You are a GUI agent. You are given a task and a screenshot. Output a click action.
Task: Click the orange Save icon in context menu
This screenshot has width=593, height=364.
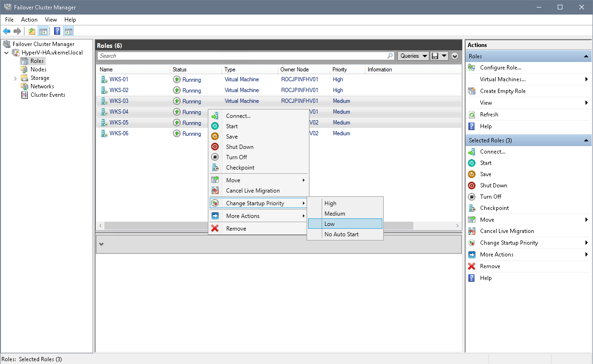point(215,137)
